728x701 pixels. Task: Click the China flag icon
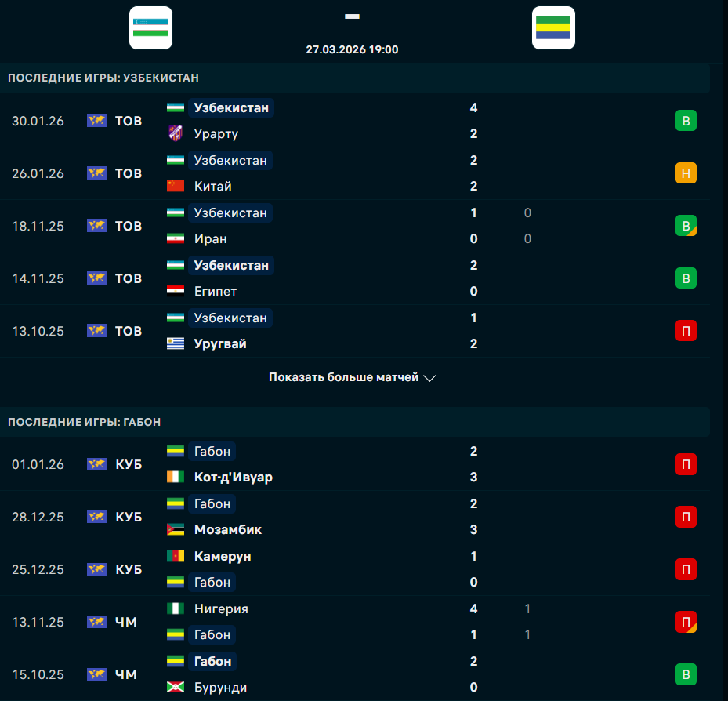click(x=176, y=187)
